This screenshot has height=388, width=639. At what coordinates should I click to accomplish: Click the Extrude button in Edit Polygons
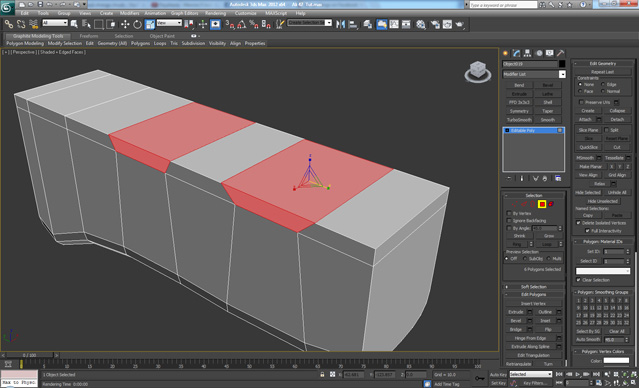point(516,312)
